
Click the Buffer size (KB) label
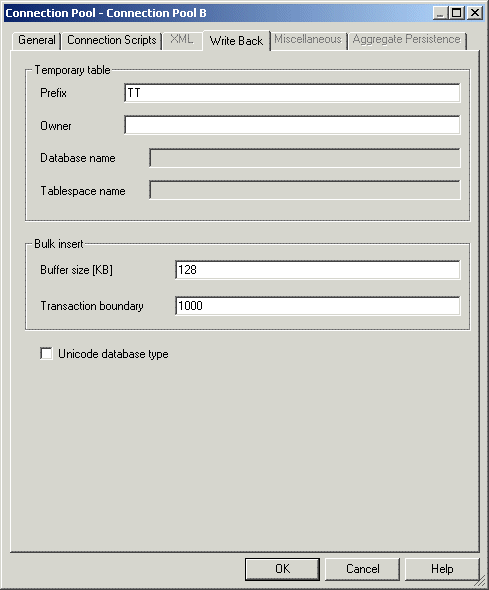76,270
